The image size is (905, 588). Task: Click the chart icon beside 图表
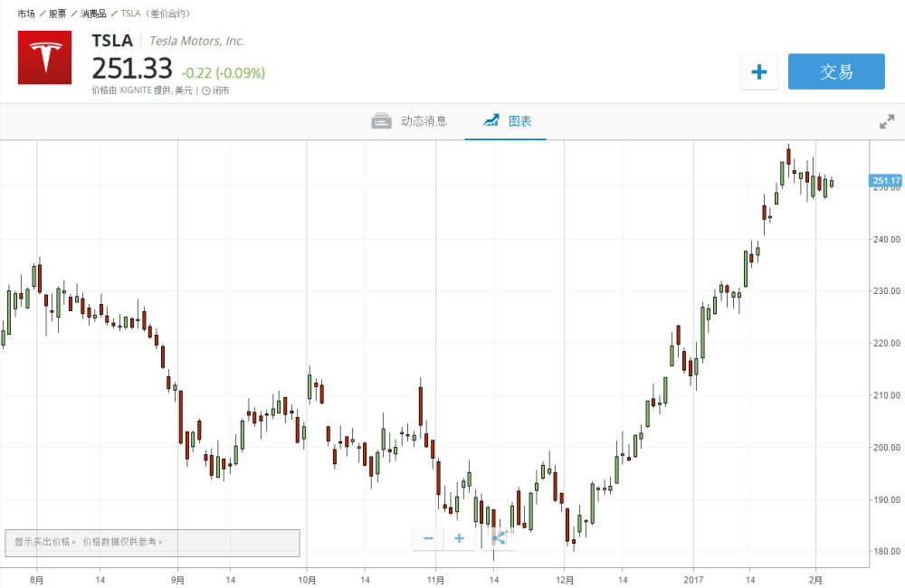tap(491, 119)
